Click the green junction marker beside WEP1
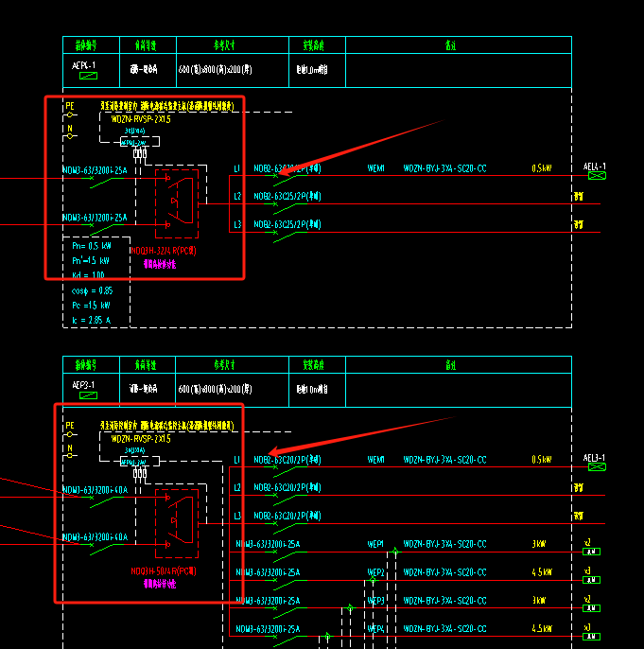This screenshot has width=644, height=649. pyautogui.click(x=395, y=552)
